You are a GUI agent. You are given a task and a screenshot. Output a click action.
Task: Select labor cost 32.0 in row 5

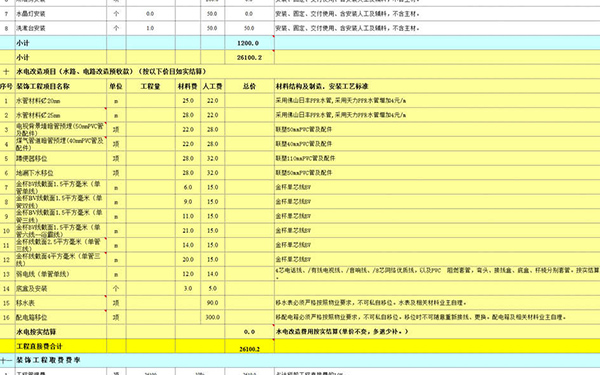pyautogui.click(x=212, y=158)
